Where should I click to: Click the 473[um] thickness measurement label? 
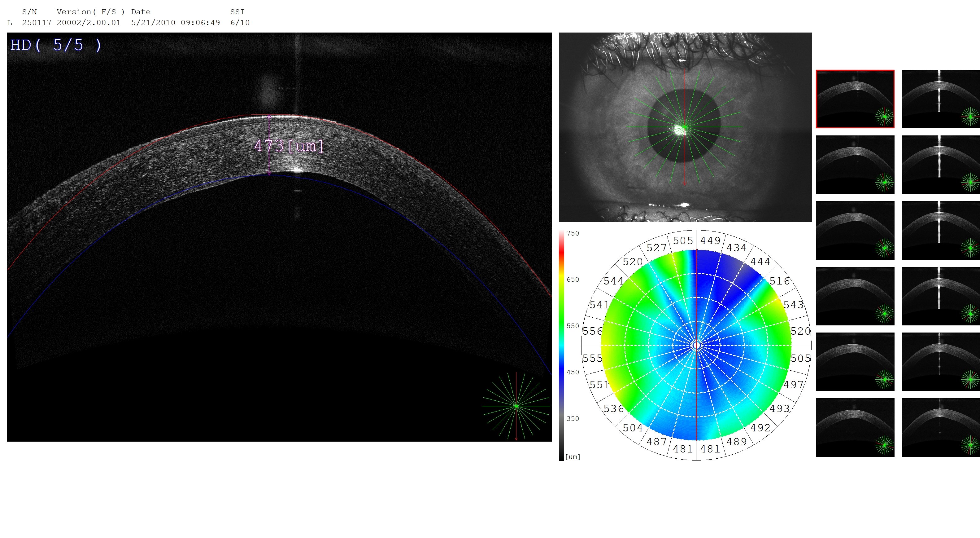coord(289,146)
